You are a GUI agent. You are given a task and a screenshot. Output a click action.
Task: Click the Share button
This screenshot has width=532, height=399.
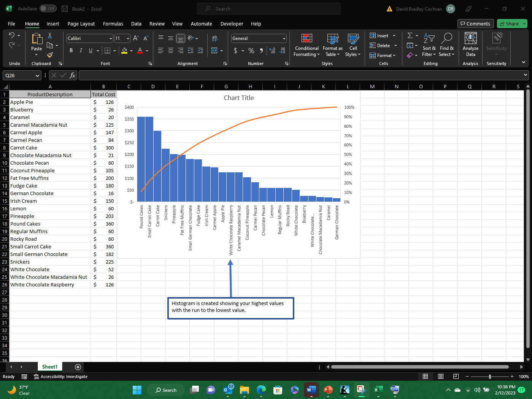[509, 24]
